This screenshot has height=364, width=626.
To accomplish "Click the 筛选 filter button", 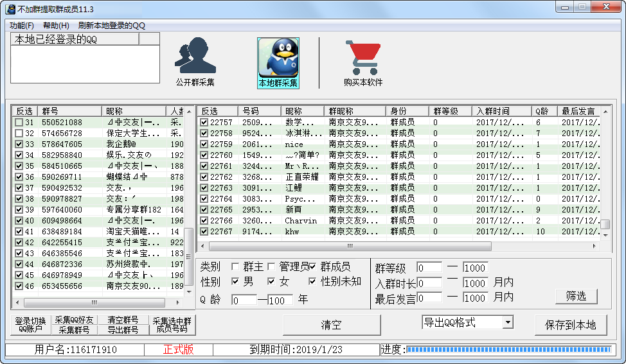I will (576, 296).
